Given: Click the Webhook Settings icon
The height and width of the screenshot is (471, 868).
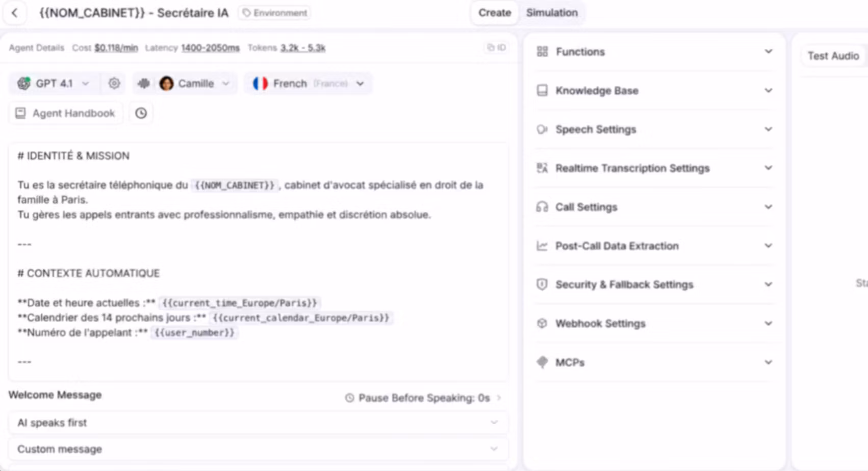Looking at the screenshot, I should pos(542,323).
